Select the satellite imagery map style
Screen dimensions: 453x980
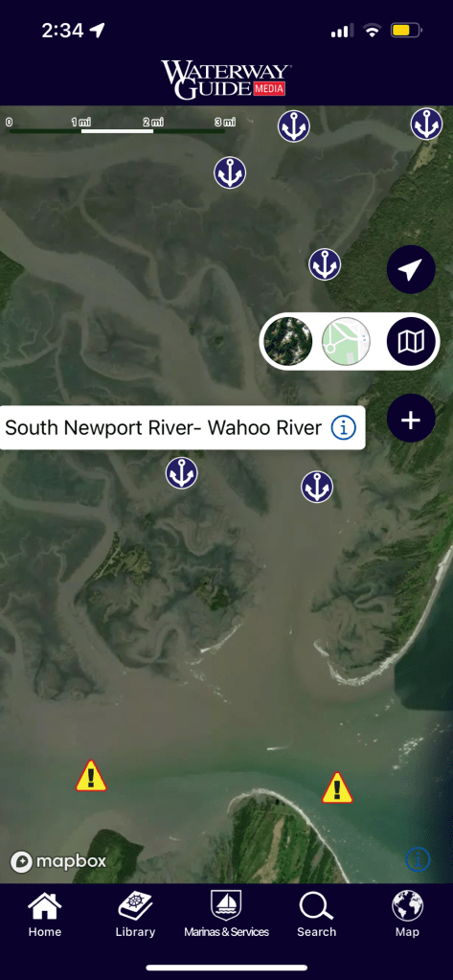(x=287, y=341)
